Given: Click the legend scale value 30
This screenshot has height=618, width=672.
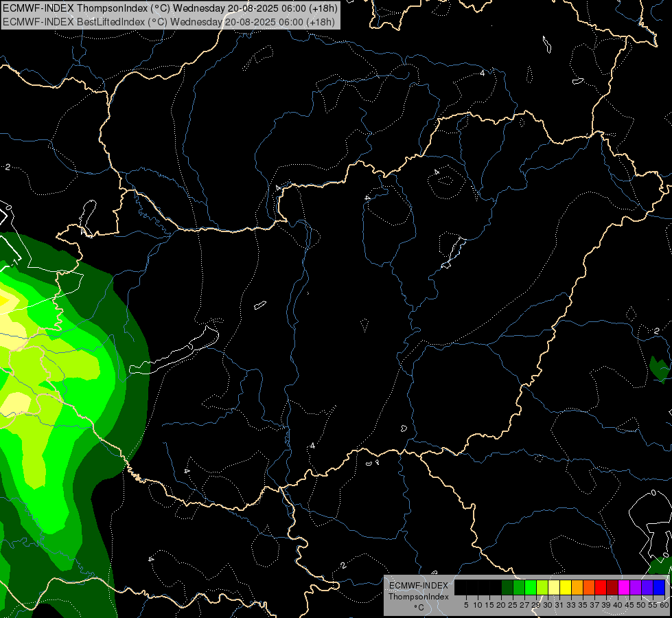Looking at the screenshot, I should pos(548,605).
